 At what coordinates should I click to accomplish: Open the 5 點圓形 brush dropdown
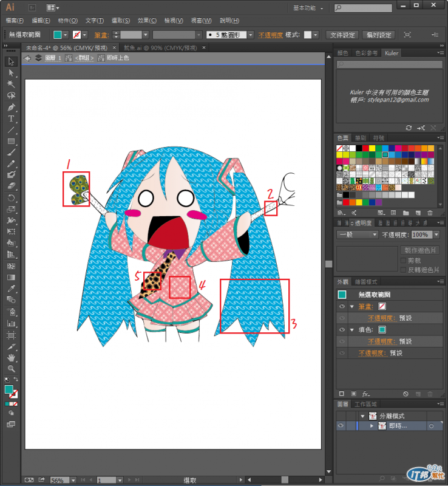click(251, 35)
